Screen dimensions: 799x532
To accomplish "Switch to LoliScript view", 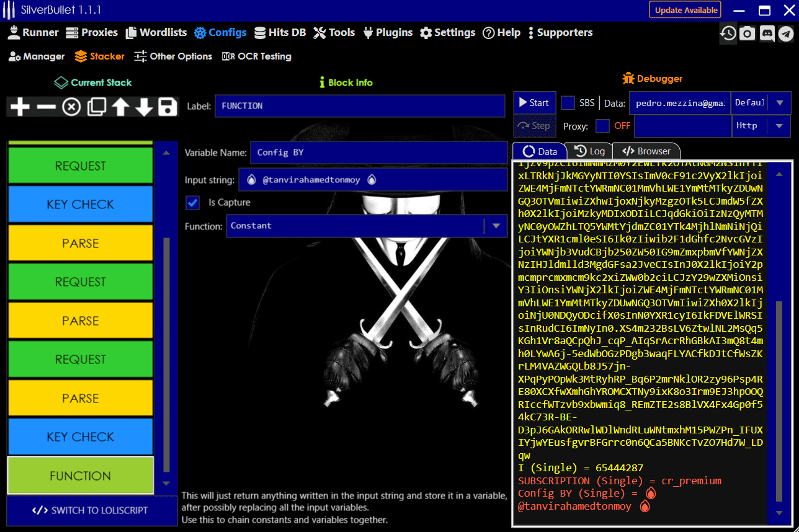I will click(92, 510).
